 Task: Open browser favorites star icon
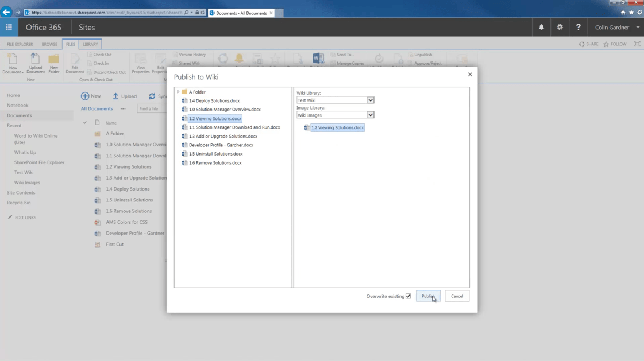(x=631, y=13)
